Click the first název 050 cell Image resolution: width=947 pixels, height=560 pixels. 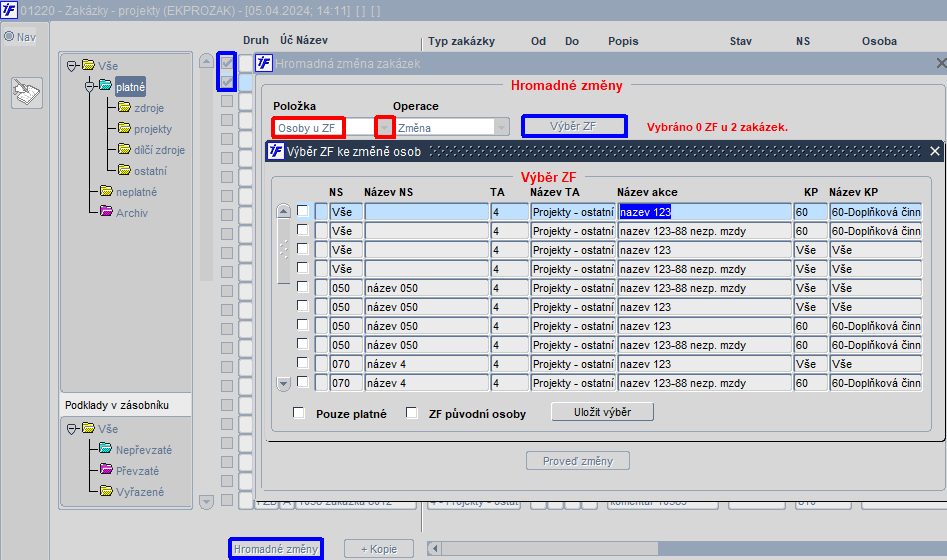[426, 288]
